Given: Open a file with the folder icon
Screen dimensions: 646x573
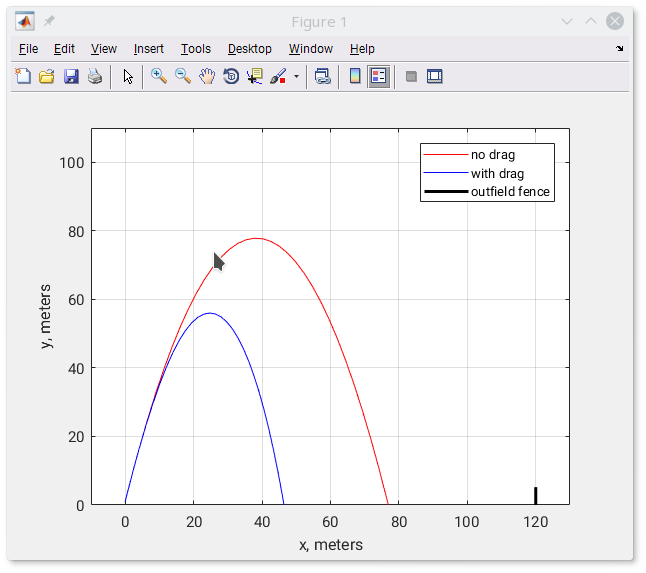Looking at the screenshot, I should click(46, 76).
